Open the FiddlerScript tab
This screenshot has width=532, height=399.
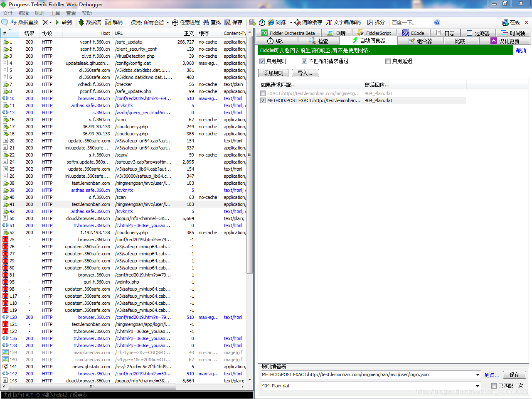(x=374, y=33)
